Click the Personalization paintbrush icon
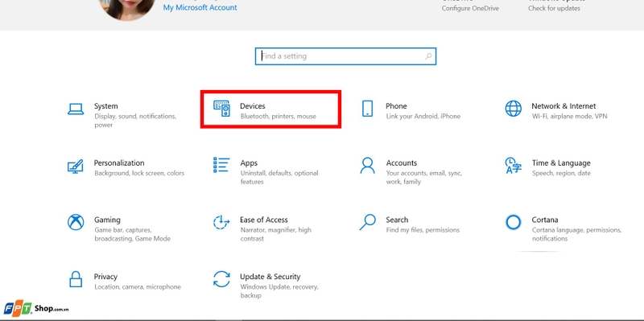 pyautogui.click(x=75, y=166)
